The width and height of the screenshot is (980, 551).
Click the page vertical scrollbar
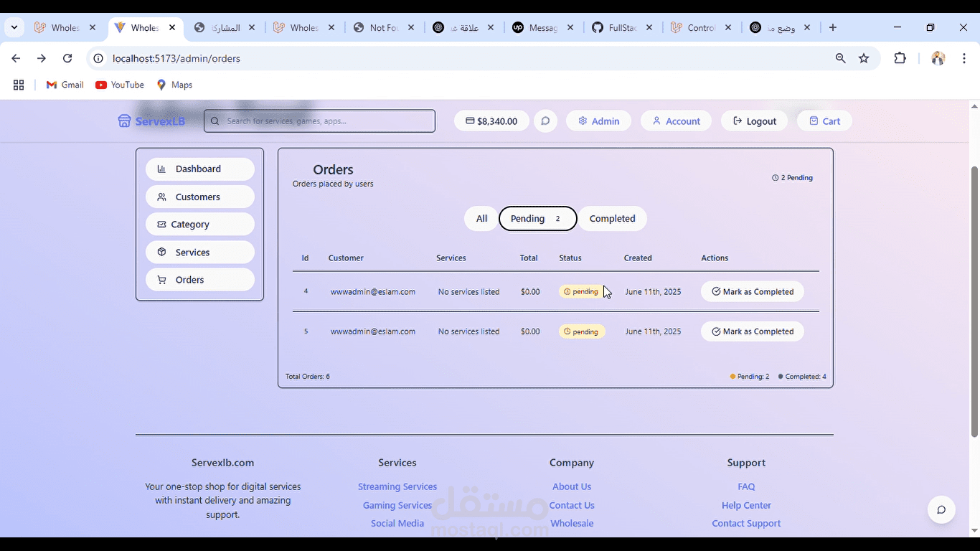(974, 301)
